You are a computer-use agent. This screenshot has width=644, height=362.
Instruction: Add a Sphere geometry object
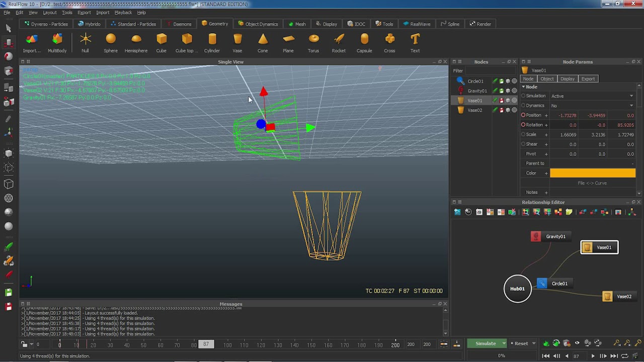click(111, 43)
